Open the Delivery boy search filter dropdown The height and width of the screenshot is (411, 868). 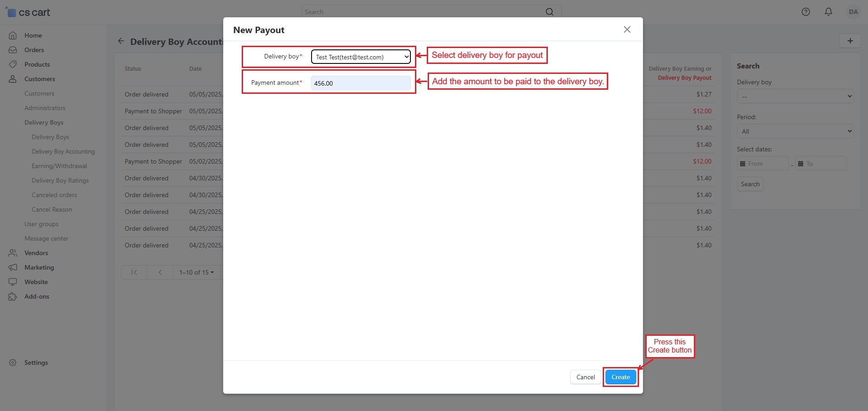tap(795, 97)
